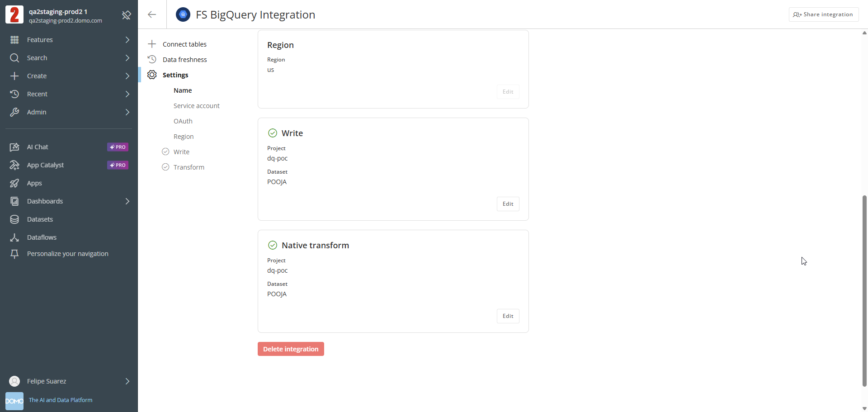The width and height of the screenshot is (868, 412).
Task: Click the Apps rocket icon
Action: [x=14, y=183]
